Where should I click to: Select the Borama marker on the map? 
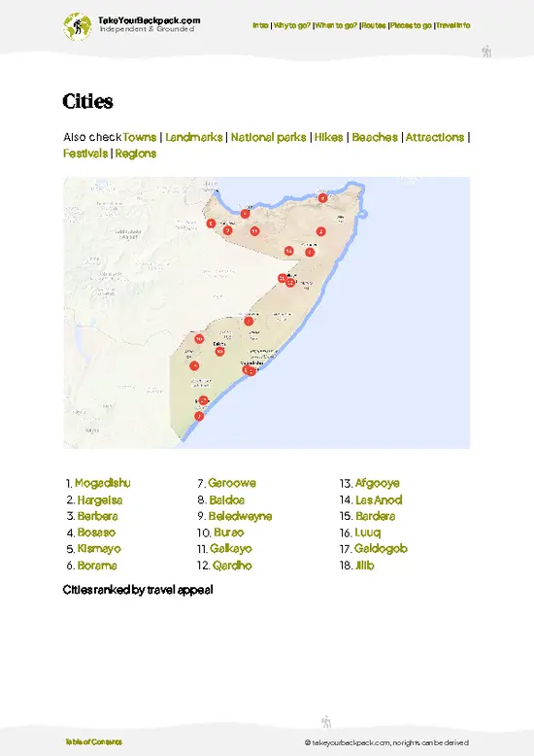(x=211, y=223)
